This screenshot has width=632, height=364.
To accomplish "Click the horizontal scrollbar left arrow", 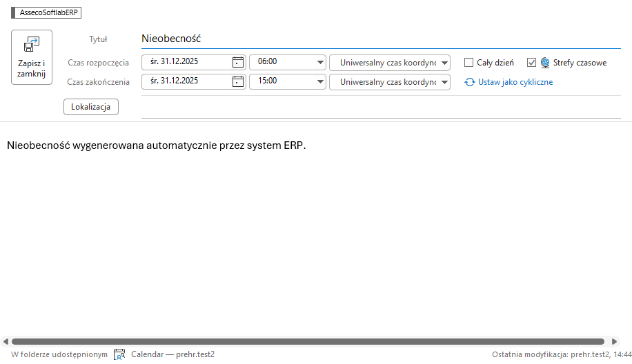I will (6, 341).
